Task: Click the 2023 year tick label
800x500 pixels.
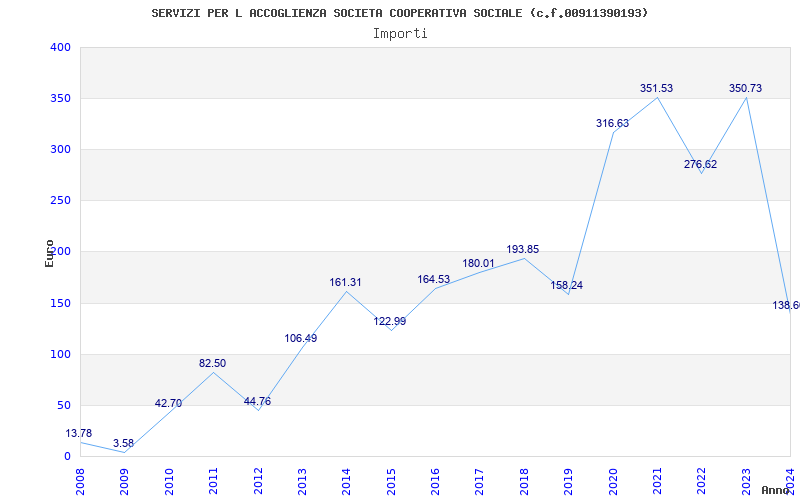Action: [746, 481]
